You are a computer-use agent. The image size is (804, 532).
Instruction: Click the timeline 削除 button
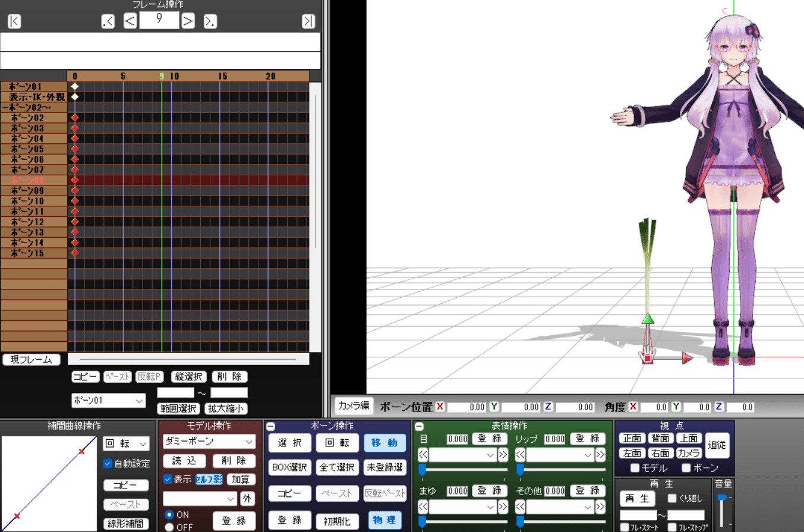point(229,377)
